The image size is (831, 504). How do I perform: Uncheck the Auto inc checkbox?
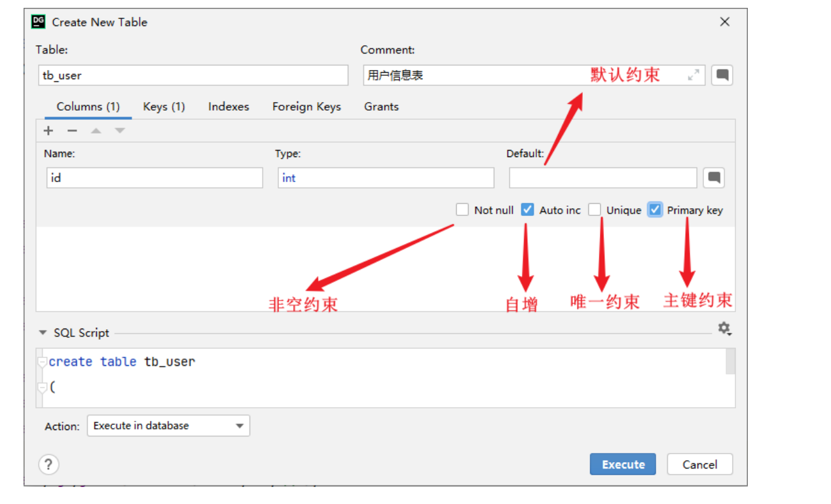[x=528, y=209]
